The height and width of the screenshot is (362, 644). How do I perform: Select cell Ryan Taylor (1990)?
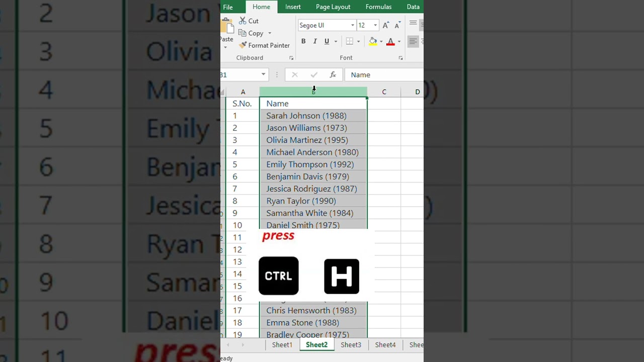click(313, 201)
